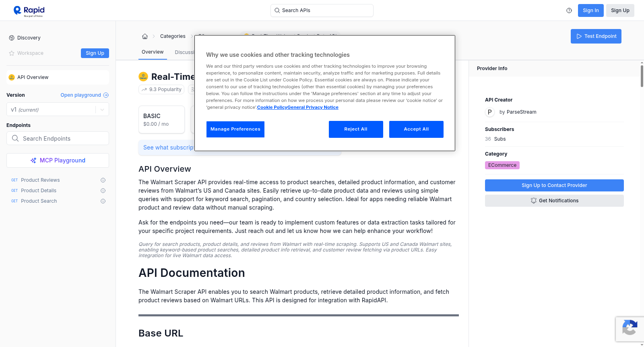Viewport: 644px width, 347px height.
Task: Open the help question mark icon
Action: 569,10
